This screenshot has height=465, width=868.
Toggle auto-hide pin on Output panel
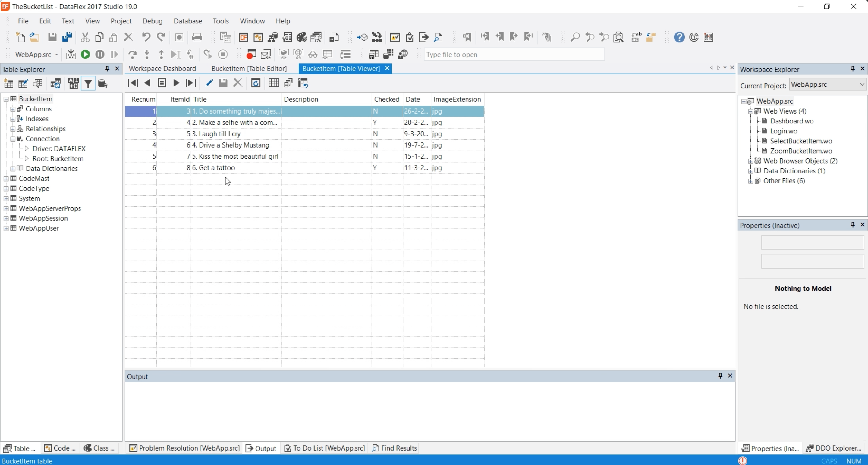click(720, 376)
